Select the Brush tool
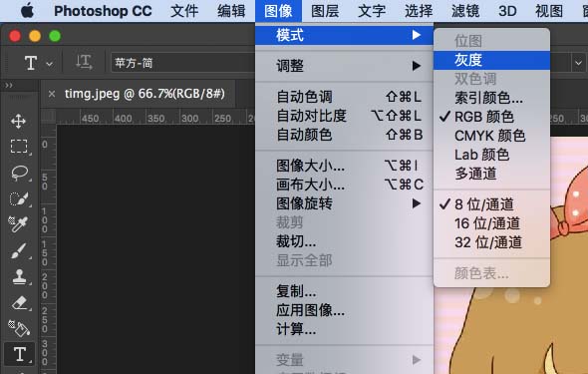 (x=18, y=250)
